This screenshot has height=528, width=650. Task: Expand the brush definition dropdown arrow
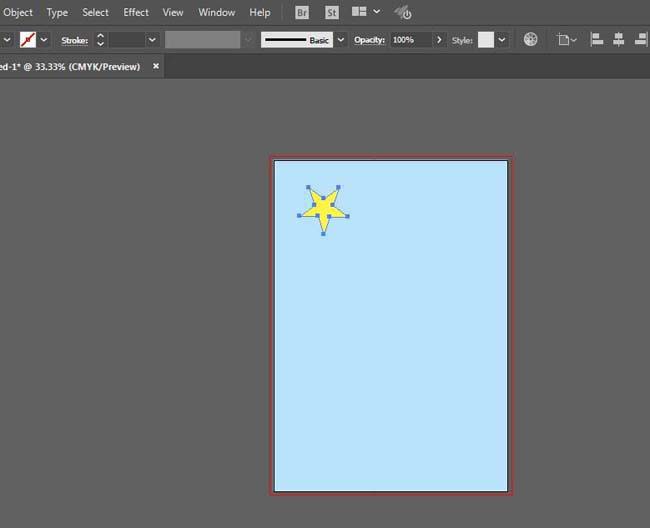[x=341, y=40]
